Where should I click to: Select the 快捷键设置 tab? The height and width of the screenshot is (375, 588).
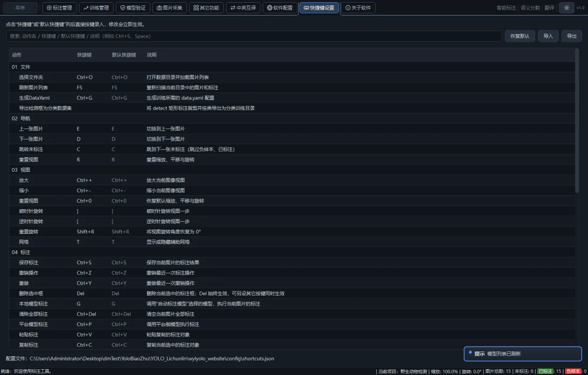[319, 7]
